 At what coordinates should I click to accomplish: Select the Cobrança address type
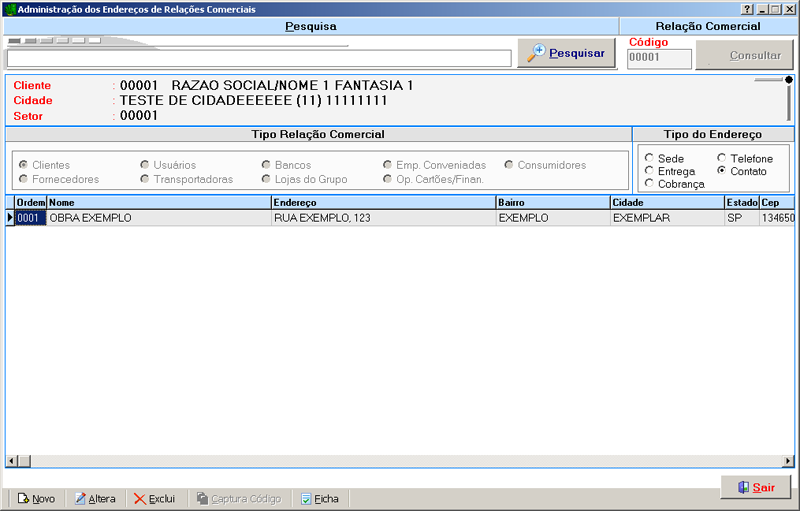[649, 184]
